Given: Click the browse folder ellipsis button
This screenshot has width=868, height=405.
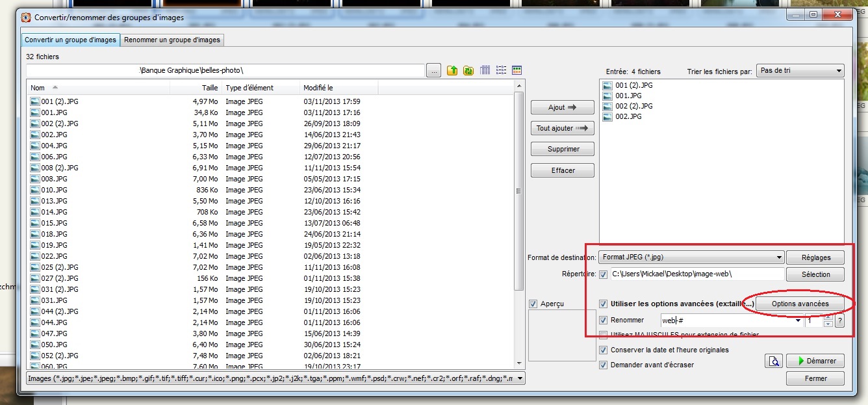Looking at the screenshot, I should pyautogui.click(x=434, y=70).
